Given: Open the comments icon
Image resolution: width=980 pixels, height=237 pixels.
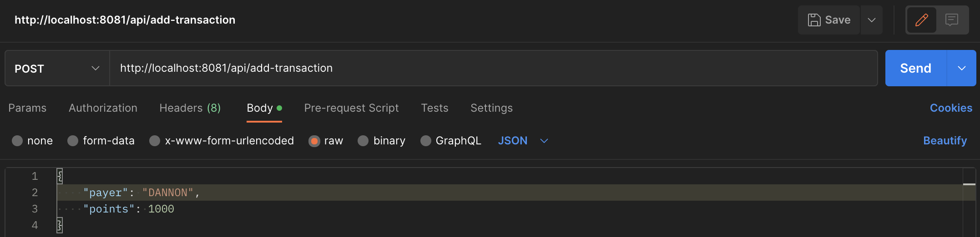Looking at the screenshot, I should [x=951, y=20].
